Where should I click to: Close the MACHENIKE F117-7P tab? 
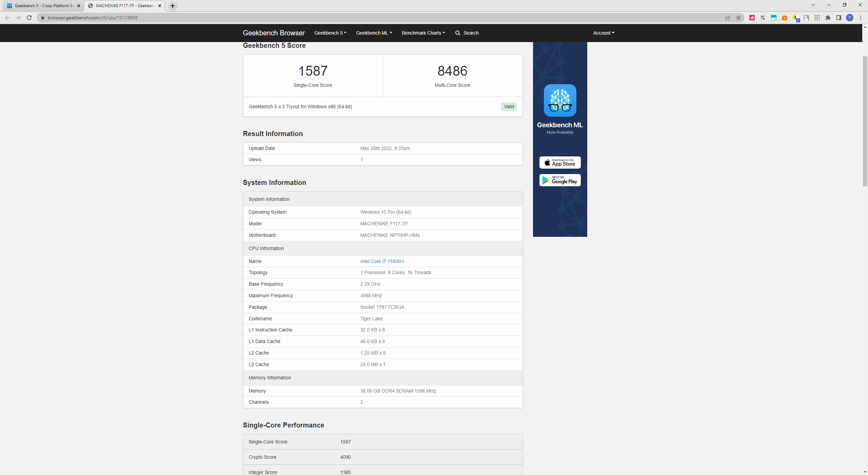160,6
